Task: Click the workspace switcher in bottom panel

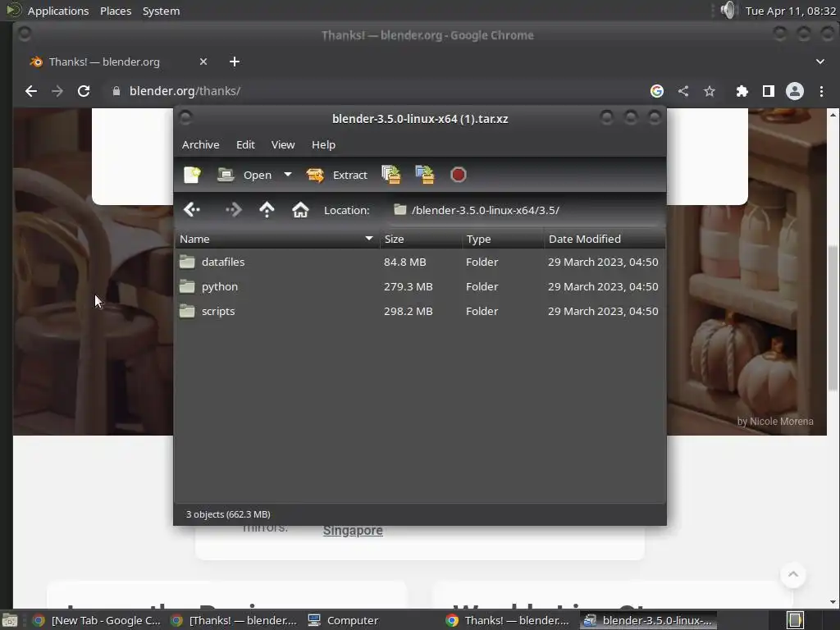Action: (795, 620)
